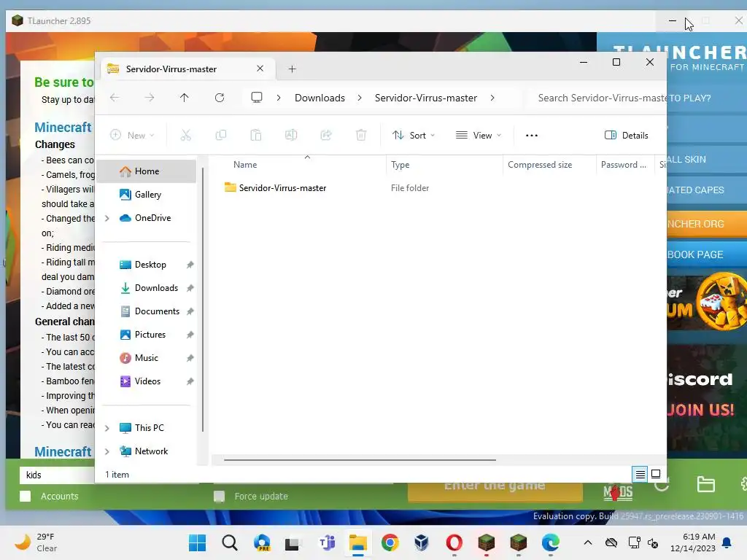Switch to the large thumbnails view icon
This screenshot has width=747, height=560.
point(656,474)
